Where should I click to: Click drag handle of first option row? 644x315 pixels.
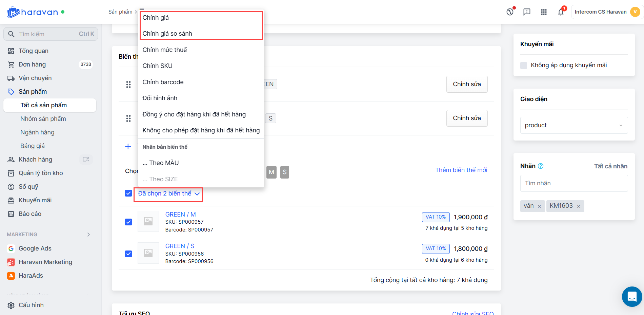pos(128,84)
